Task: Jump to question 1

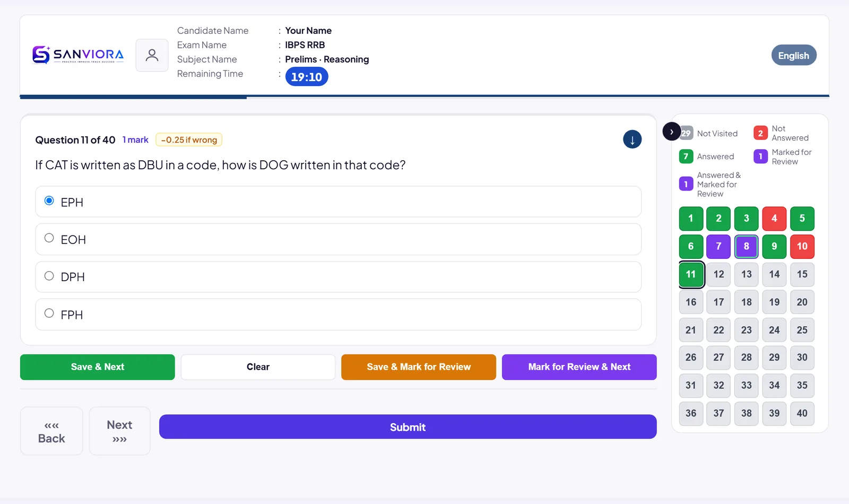Action: (x=691, y=219)
